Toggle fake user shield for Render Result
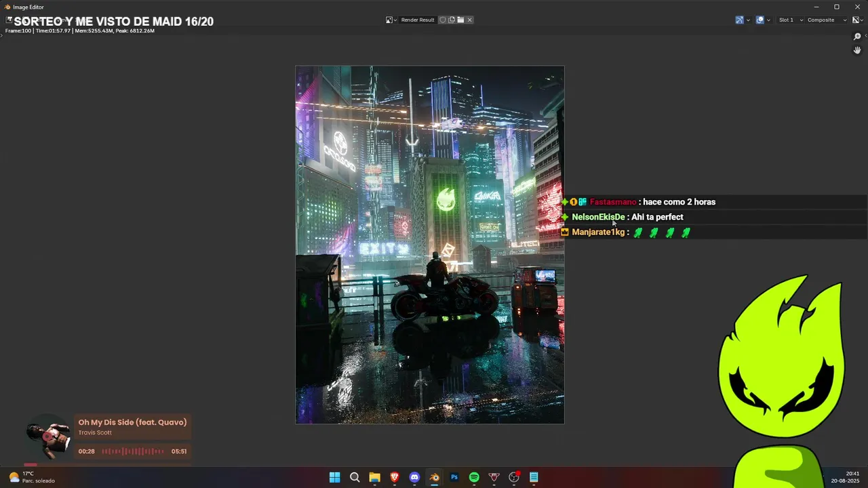This screenshot has width=868, height=488. point(443,20)
